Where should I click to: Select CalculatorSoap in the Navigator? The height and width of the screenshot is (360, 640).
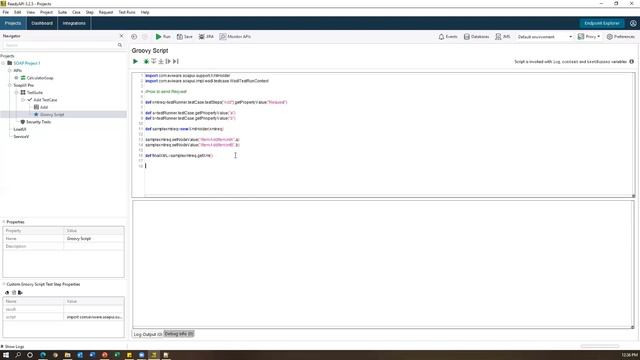40,78
